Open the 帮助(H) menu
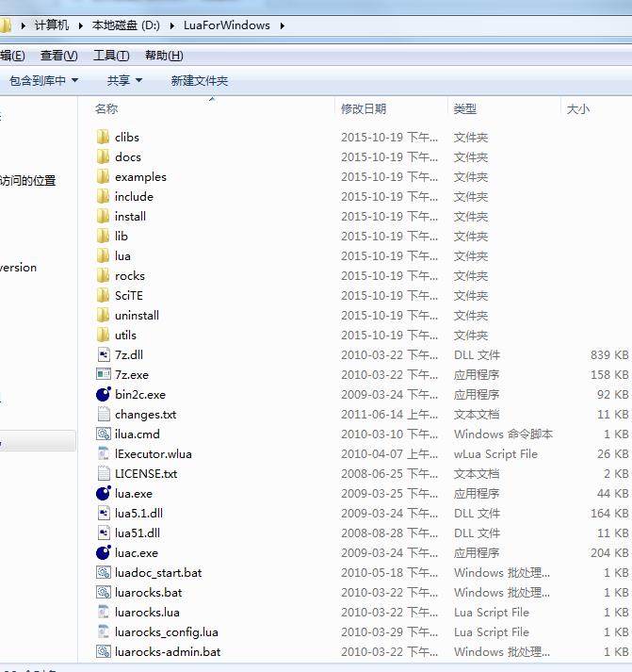 coord(164,56)
